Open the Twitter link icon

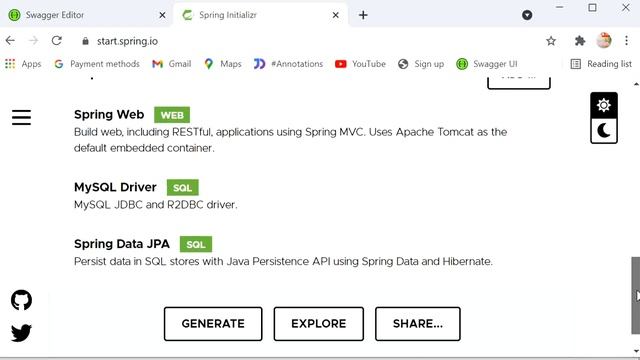click(21, 333)
